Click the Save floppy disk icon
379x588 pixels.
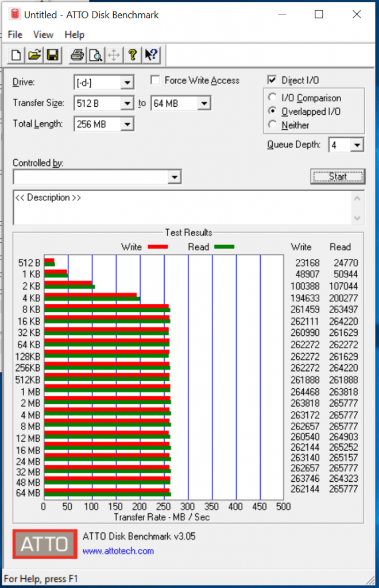click(x=52, y=55)
